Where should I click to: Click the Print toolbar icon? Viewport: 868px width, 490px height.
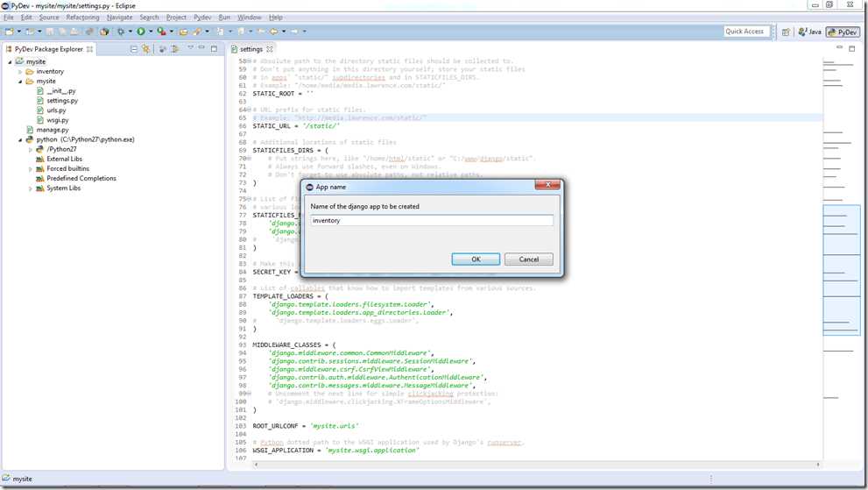click(x=74, y=32)
